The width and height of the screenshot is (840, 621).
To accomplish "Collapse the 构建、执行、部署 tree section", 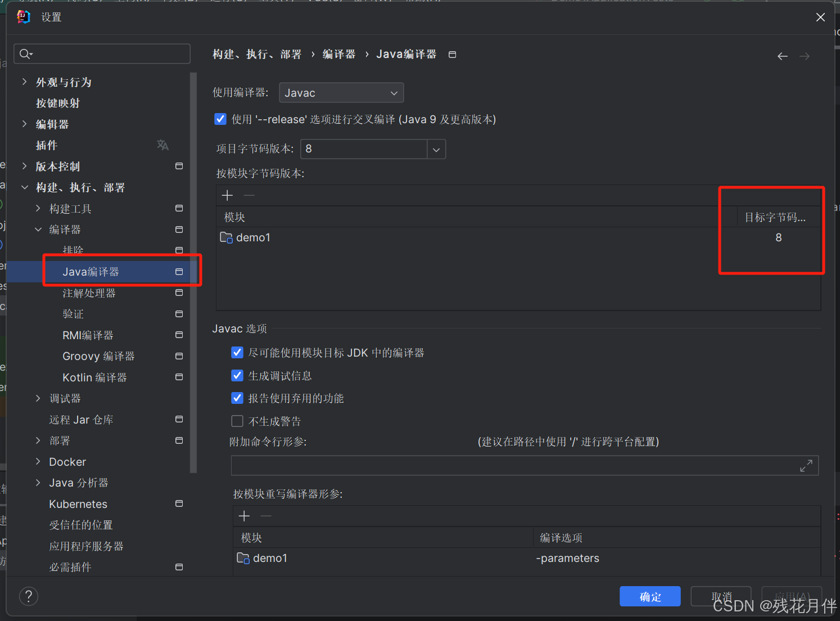I will click(24, 187).
